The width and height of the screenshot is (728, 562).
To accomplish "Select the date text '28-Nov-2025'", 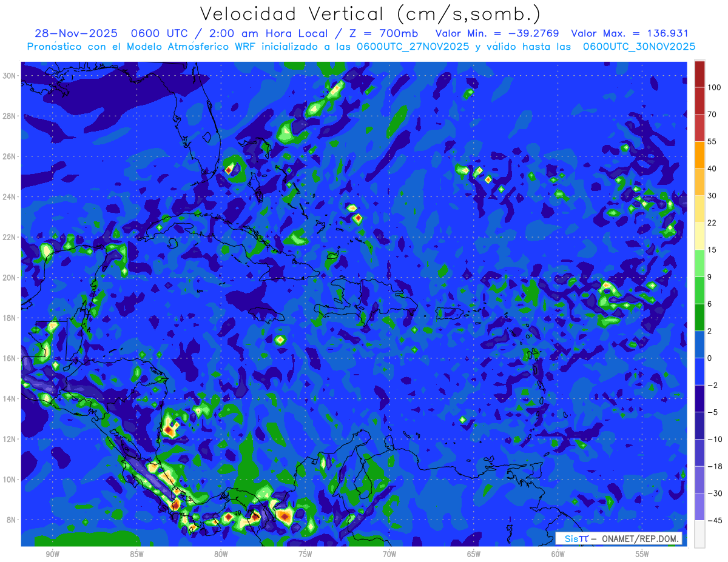I will (75, 33).
